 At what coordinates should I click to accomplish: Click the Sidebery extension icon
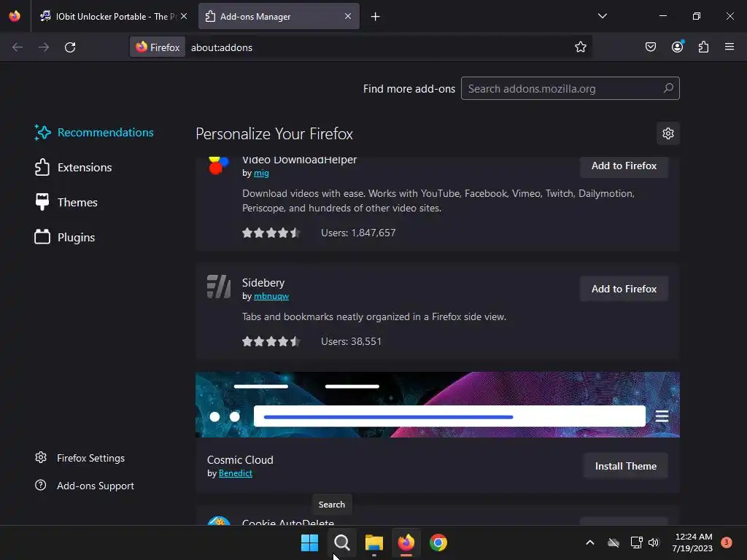pyautogui.click(x=219, y=287)
